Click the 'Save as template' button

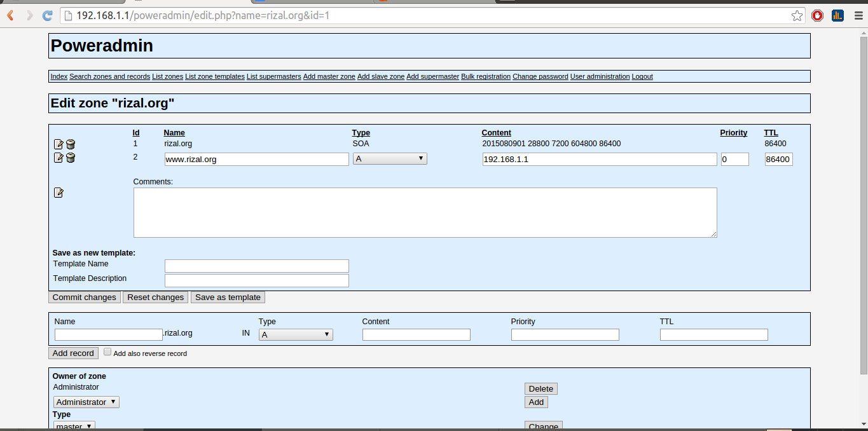coord(228,297)
